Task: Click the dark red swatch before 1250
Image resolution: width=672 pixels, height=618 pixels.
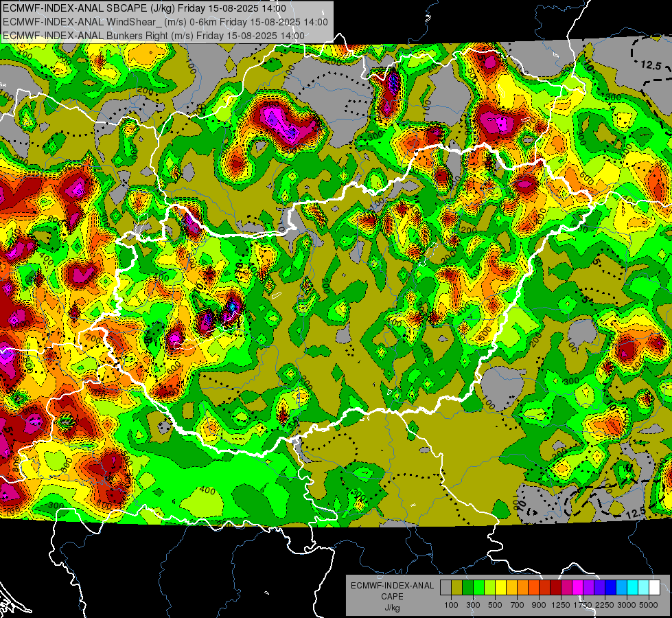Action: [555, 587]
